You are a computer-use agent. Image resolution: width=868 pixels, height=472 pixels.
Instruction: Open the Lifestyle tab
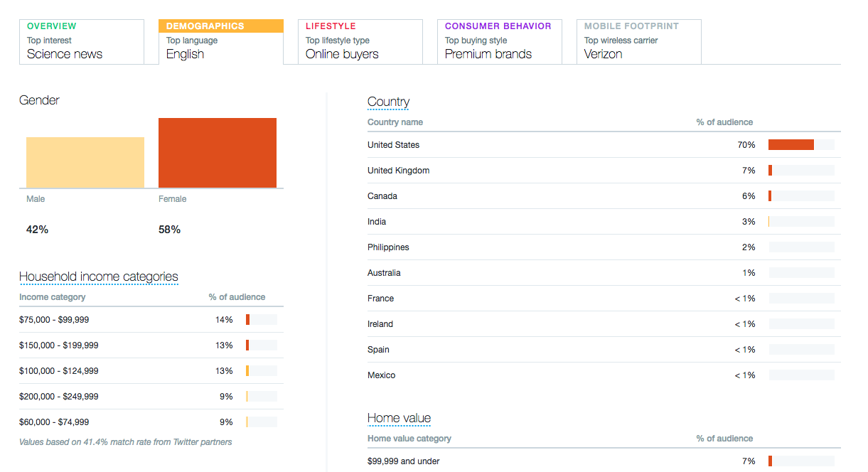pyautogui.click(x=360, y=42)
